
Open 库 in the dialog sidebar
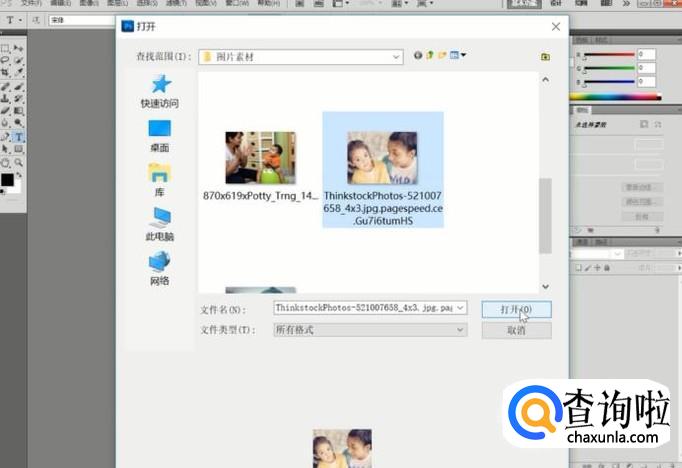(x=160, y=181)
